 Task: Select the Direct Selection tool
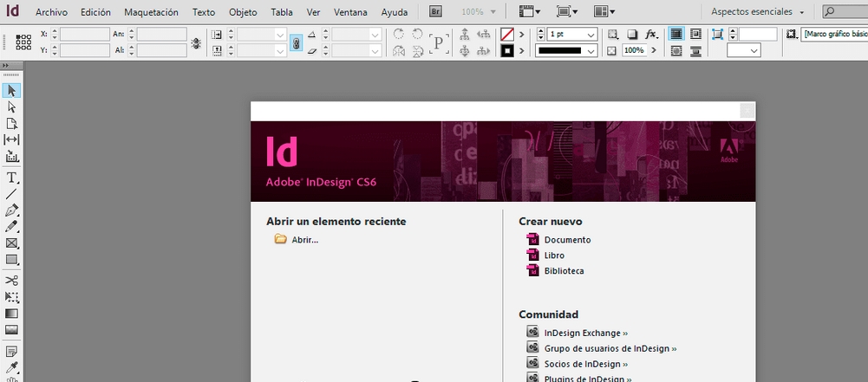click(x=11, y=107)
